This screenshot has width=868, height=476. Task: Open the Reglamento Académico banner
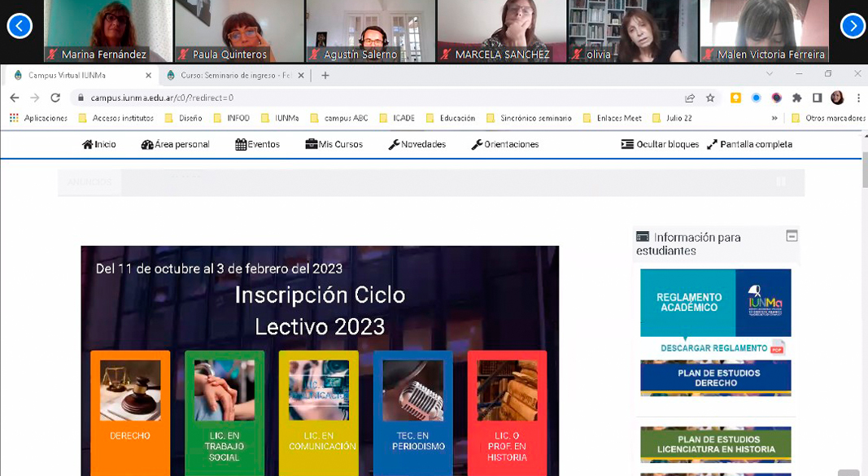tap(716, 303)
